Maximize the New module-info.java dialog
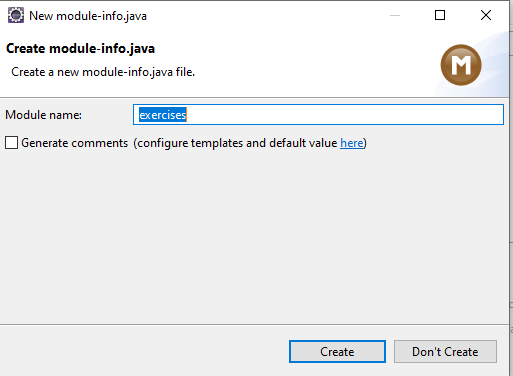The height and width of the screenshot is (376, 513). point(440,15)
